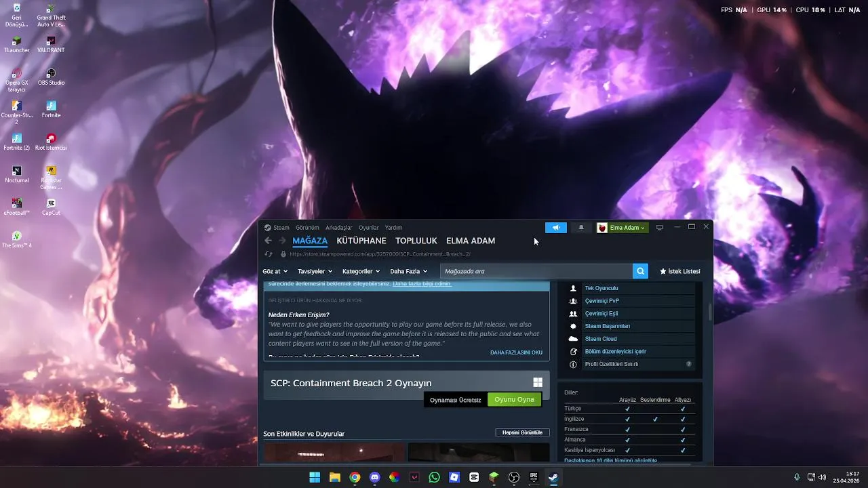This screenshot has height=488, width=868.
Task: Click the Steam store URL address
Action: click(380, 254)
